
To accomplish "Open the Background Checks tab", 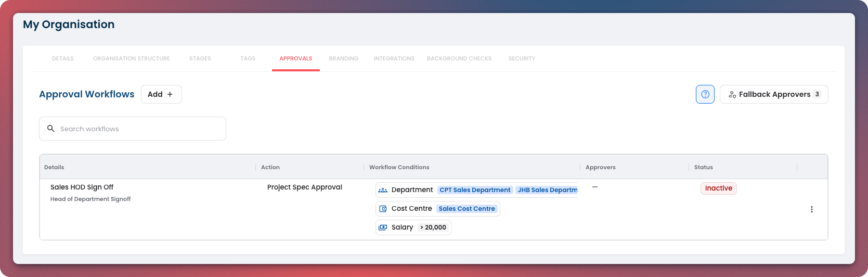I will [x=459, y=58].
